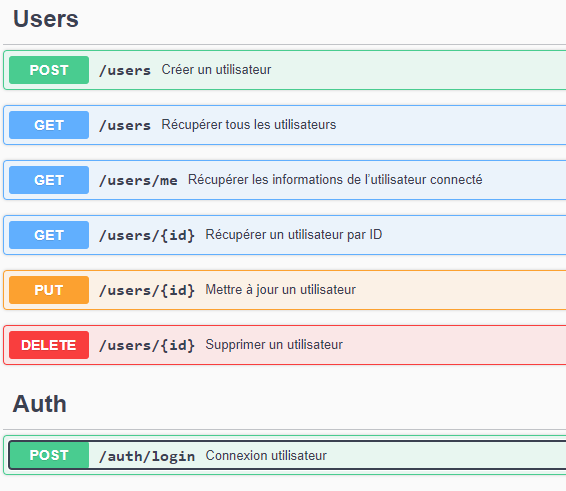The image size is (566, 491).
Task: Expand GET /users/{id} Récupérer un utilisateur par ID
Action: 285,235
